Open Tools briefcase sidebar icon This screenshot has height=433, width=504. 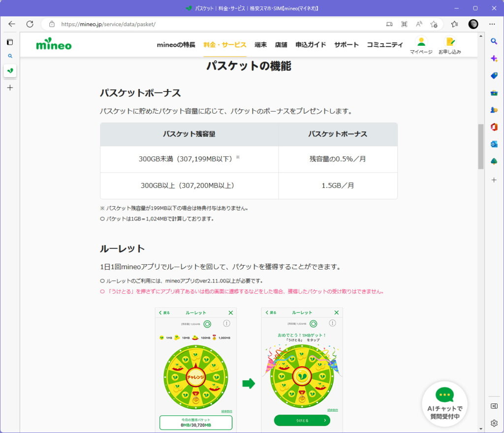(494, 93)
